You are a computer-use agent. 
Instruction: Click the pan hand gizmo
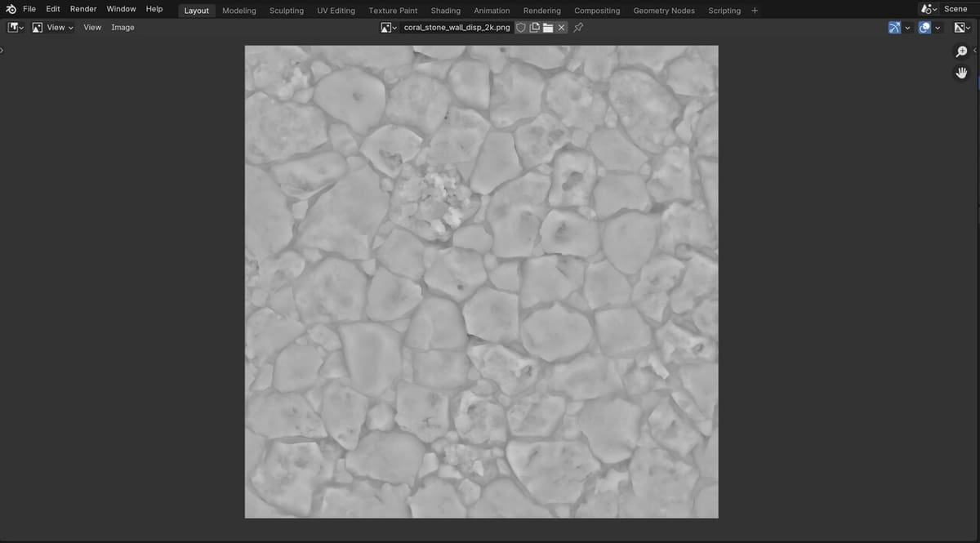coord(961,73)
